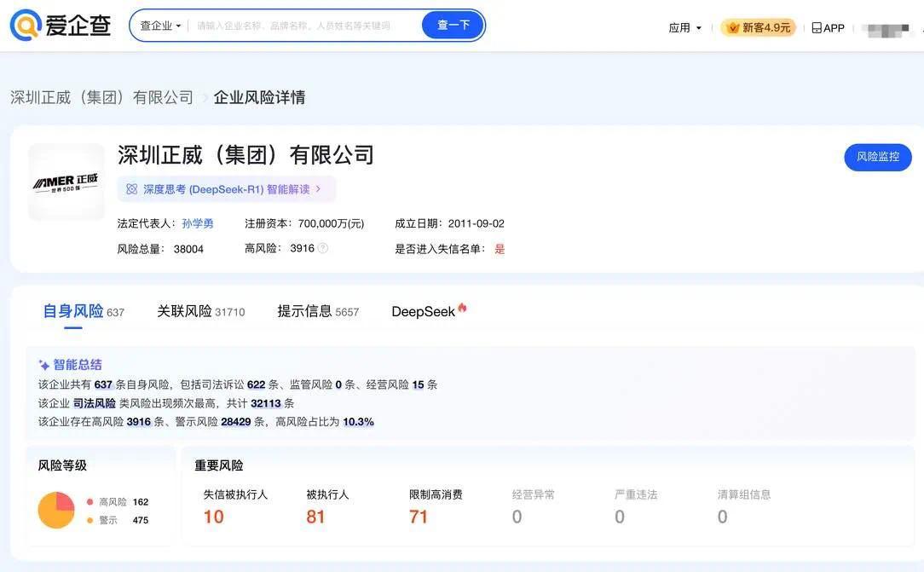Click the 是否进入失信名单 value 是

500,249
